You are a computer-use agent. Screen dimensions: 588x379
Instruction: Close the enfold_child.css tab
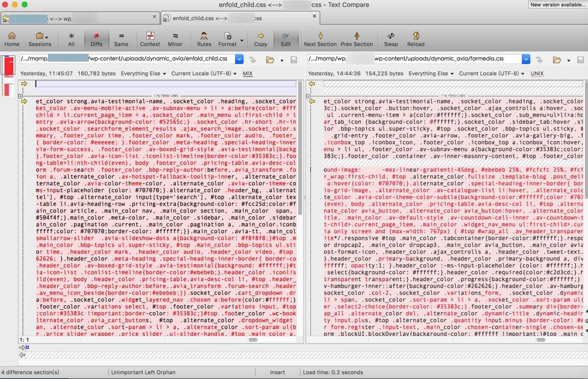tap(315, 16)
